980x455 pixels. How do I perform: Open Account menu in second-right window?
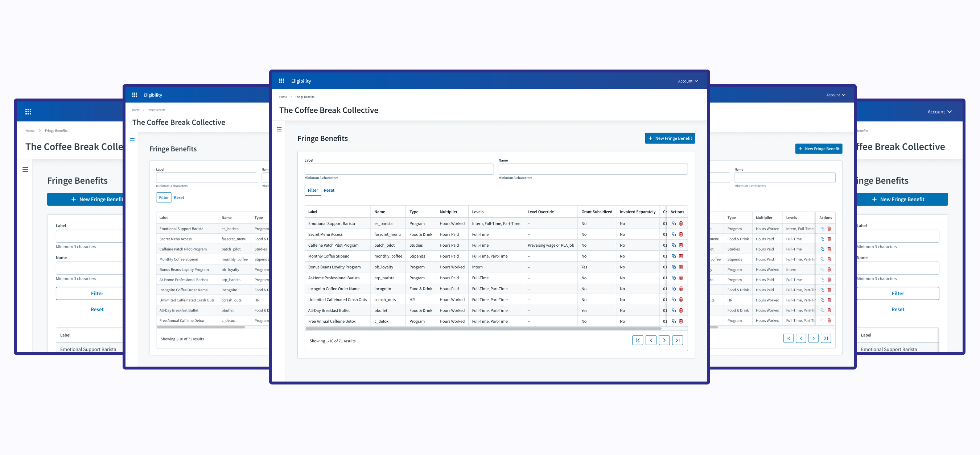click(x=835, y=95)
